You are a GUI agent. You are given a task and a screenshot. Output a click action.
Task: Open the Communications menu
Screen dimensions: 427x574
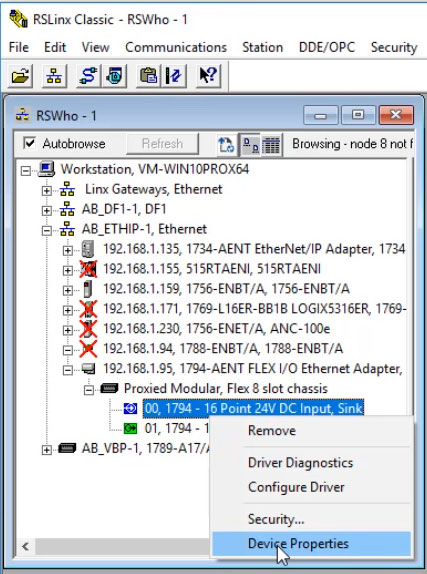(176, 47)
